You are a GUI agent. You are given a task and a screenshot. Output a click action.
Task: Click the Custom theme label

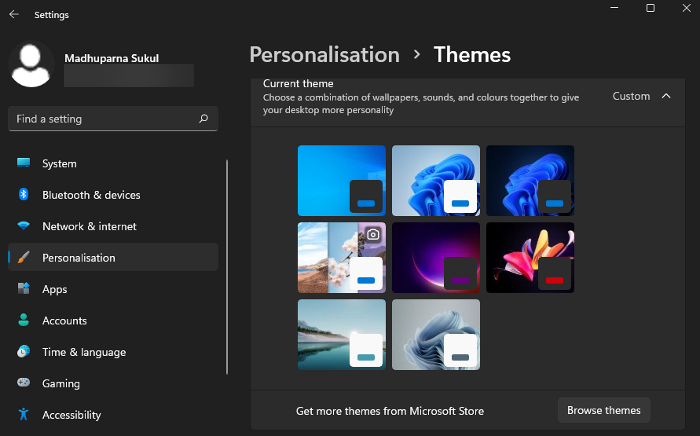pyautogui.click(x=631, y=96)
